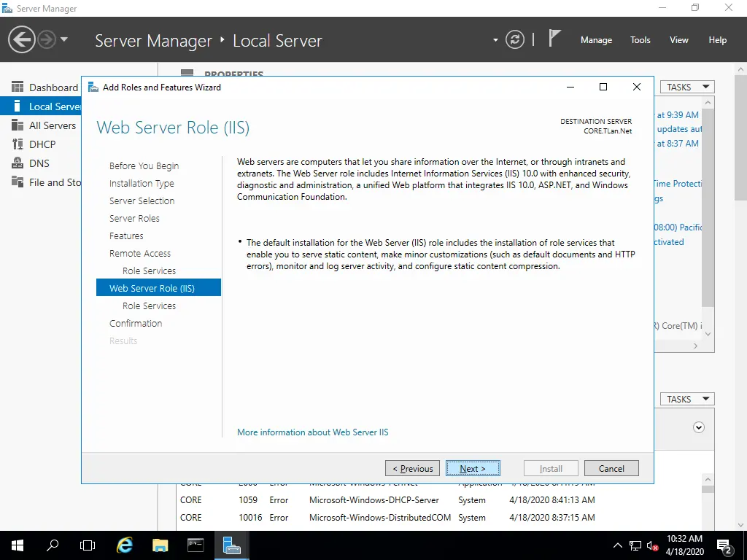Open the Help menu
Viewport: 747px width, 560px height.
point(717,40)
